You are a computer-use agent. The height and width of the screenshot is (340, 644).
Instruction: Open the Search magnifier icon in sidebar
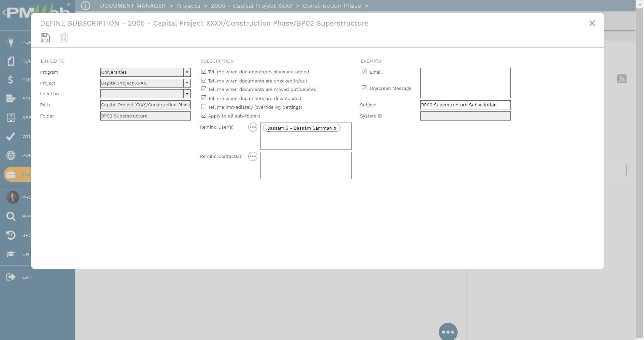coord(11,216)
